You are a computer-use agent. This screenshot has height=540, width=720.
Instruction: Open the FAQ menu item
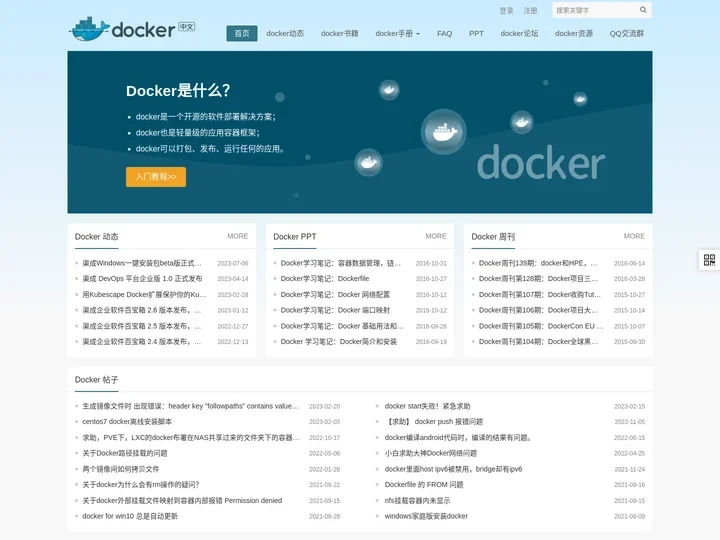444,34
